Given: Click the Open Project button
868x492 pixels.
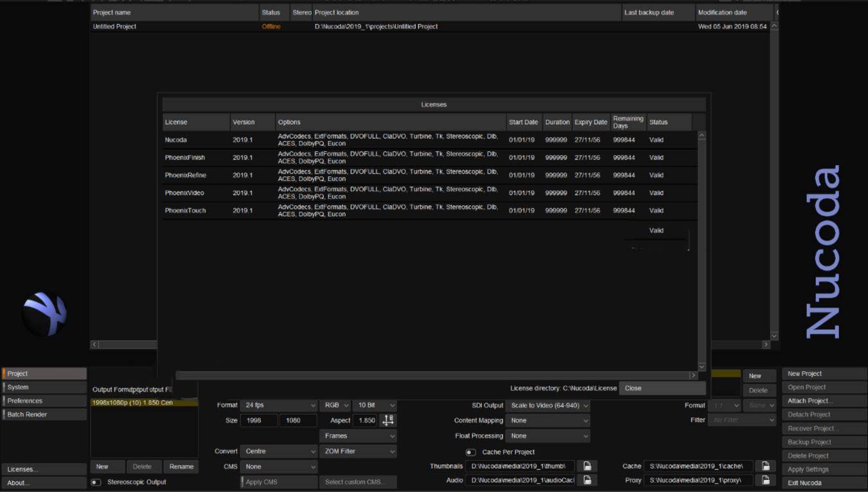Looking at the screenshot, I should tap(824, 387).
